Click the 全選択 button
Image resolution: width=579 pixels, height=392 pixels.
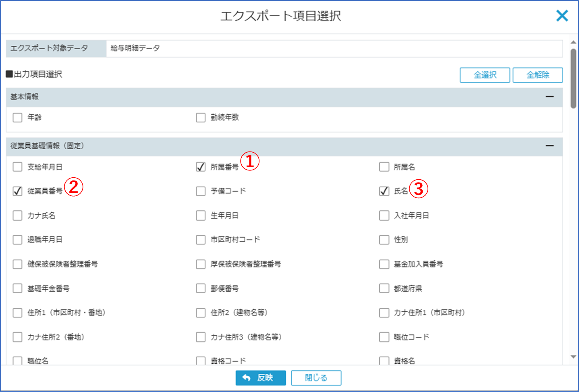[485, 75]
